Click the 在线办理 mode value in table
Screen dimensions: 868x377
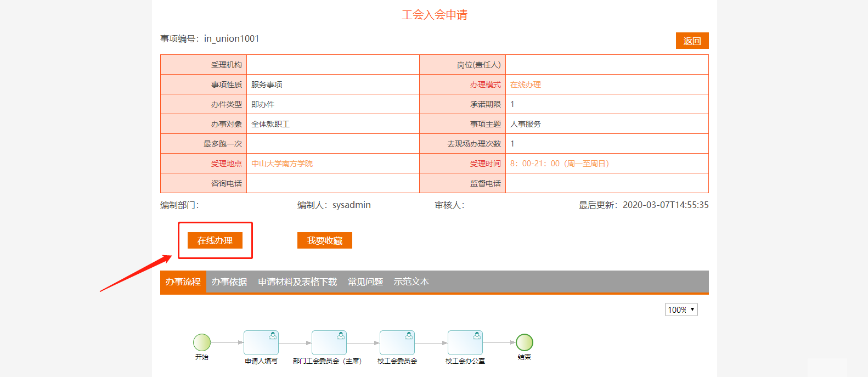coord(526,85)
